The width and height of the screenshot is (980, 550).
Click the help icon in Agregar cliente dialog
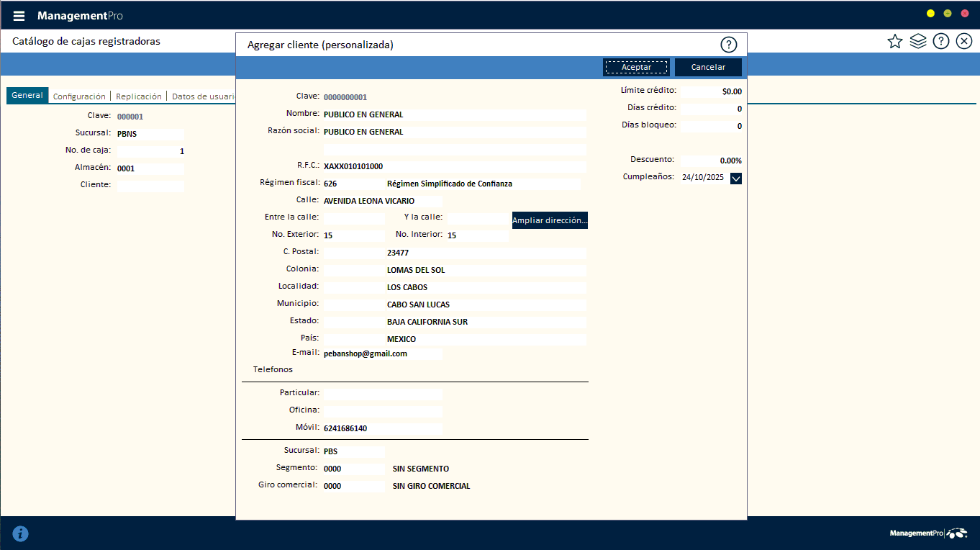728,45
